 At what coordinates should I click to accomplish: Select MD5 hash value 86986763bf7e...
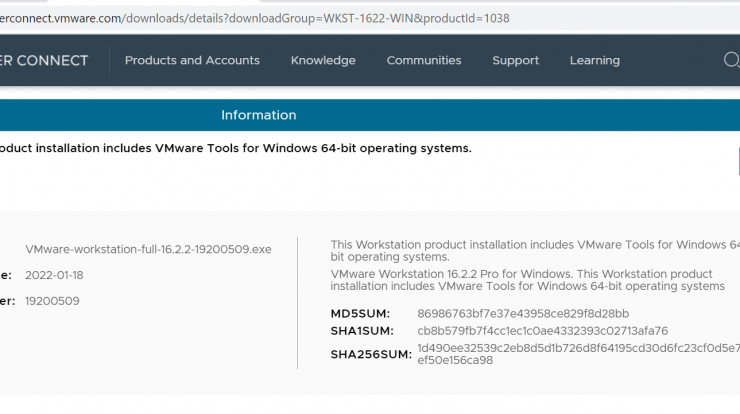523,314
